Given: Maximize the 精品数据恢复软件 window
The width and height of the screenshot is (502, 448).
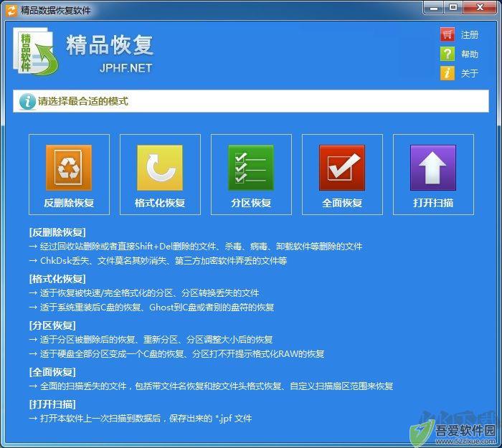Looking at the screenshot, I should point(453,8).
